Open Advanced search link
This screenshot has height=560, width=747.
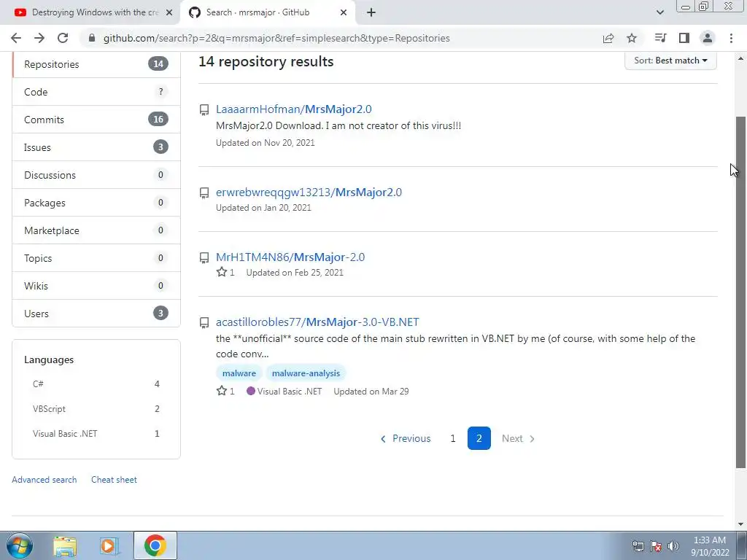tap(44, 480)
